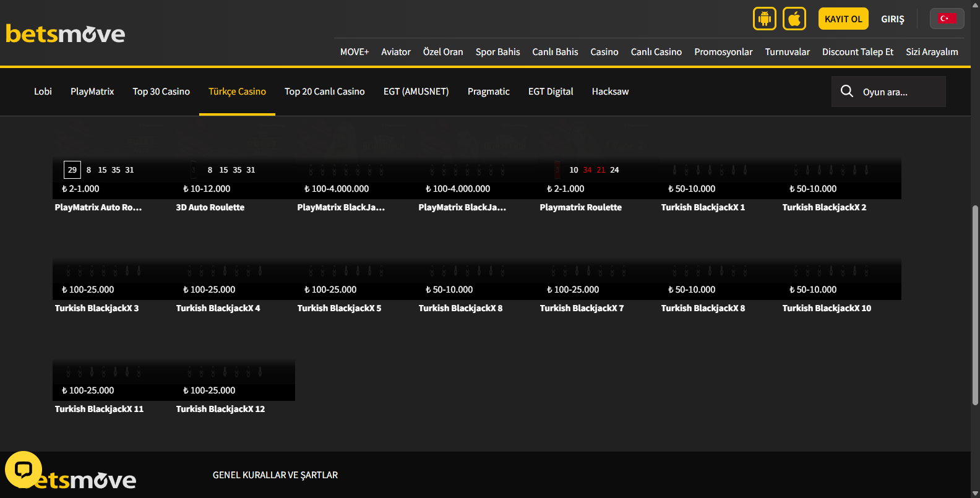The width and height of the screenshot is (980, 498).
Task: Go to the Promosyonlar menu
Action: coord(723,52)
